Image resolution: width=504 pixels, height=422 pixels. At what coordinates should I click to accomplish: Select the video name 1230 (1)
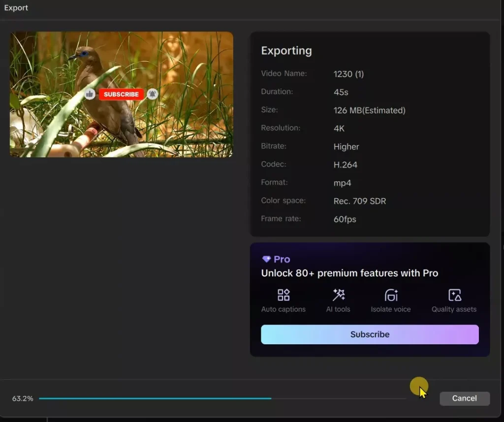click(x=348, y=74)
